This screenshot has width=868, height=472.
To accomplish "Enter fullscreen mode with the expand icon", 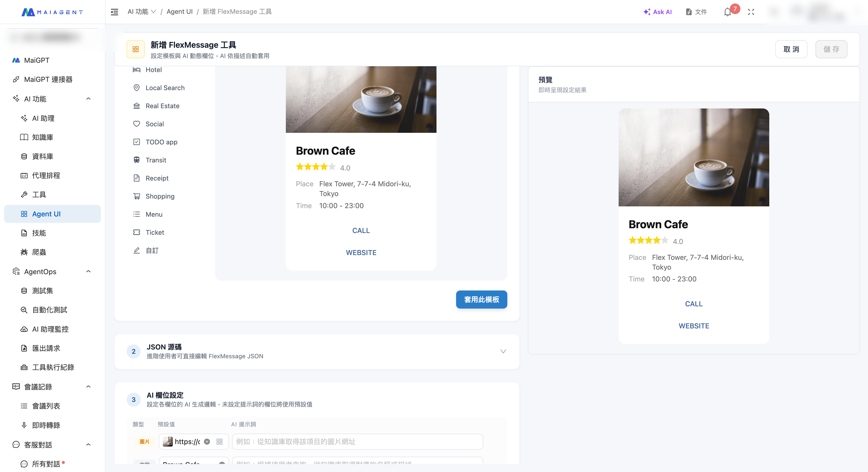I will pyautogui.click(x=751, y=12).
